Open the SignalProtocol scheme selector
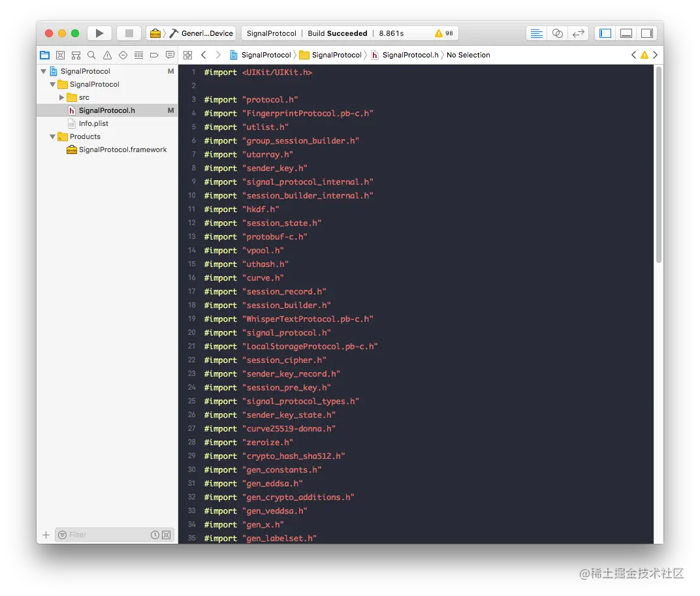This screenshot has width=700, height=596. (155, 33)
